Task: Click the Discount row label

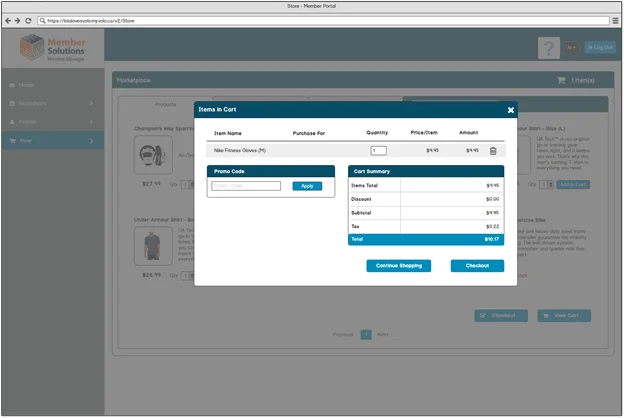Action: point(361,199)
